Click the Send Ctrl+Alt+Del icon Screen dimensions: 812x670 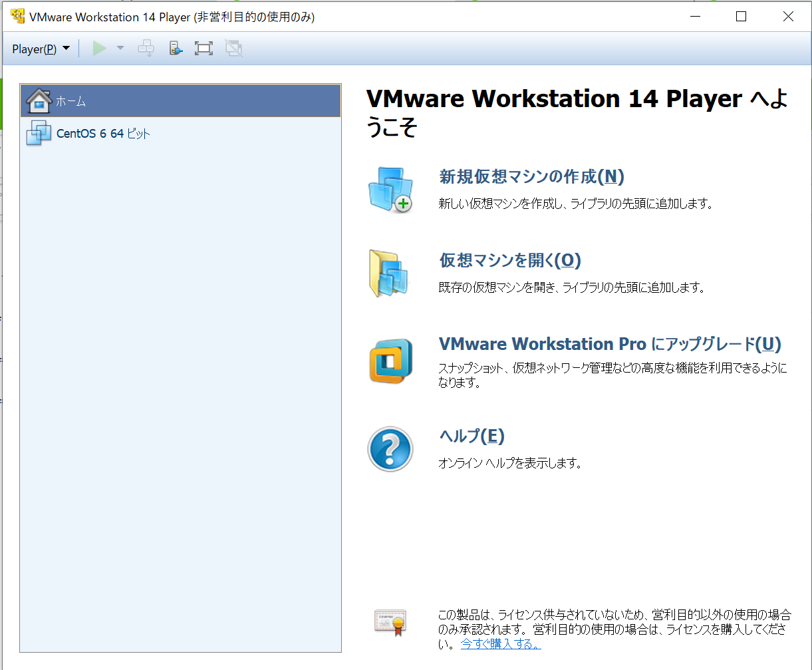146,48
